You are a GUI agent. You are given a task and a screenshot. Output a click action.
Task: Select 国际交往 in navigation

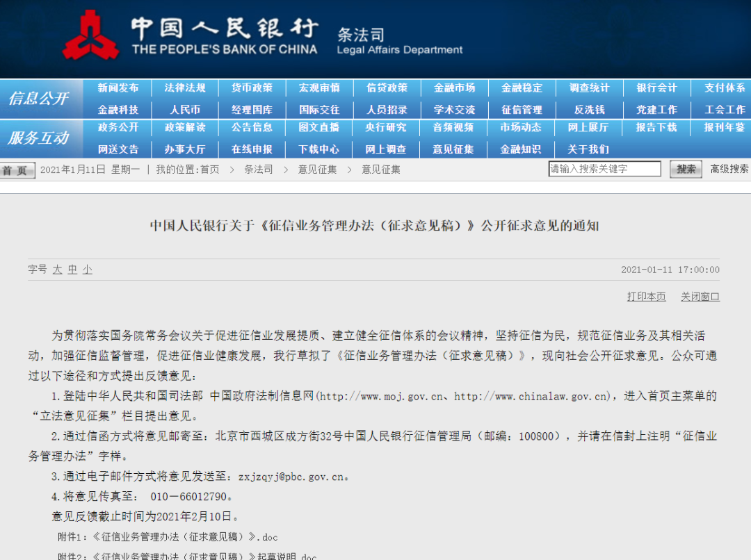pyautogui.click(x=319, y=110)
